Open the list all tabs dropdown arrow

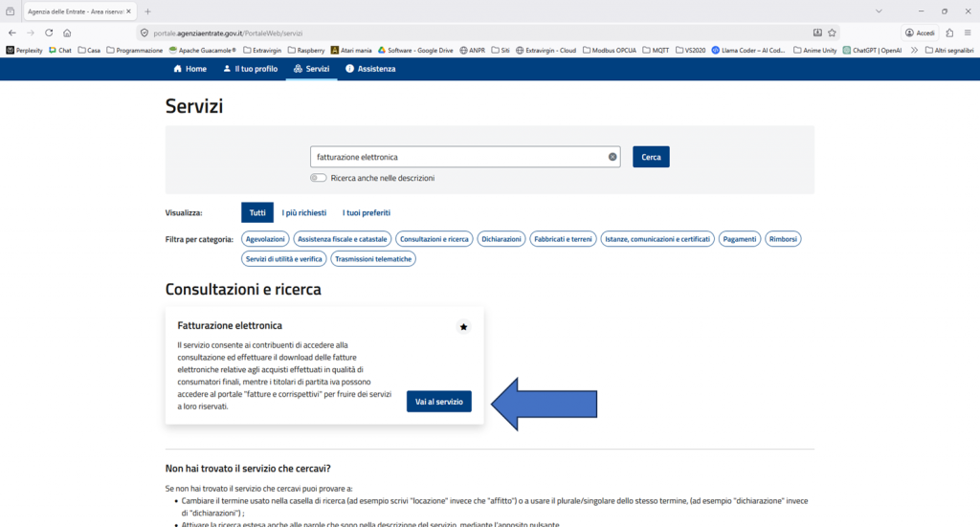click(879, 11)
